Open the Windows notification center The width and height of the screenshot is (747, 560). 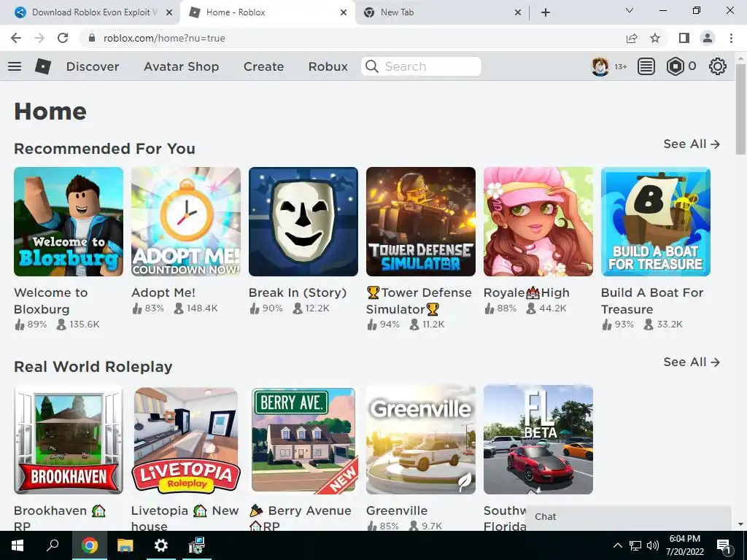(724, 546)
